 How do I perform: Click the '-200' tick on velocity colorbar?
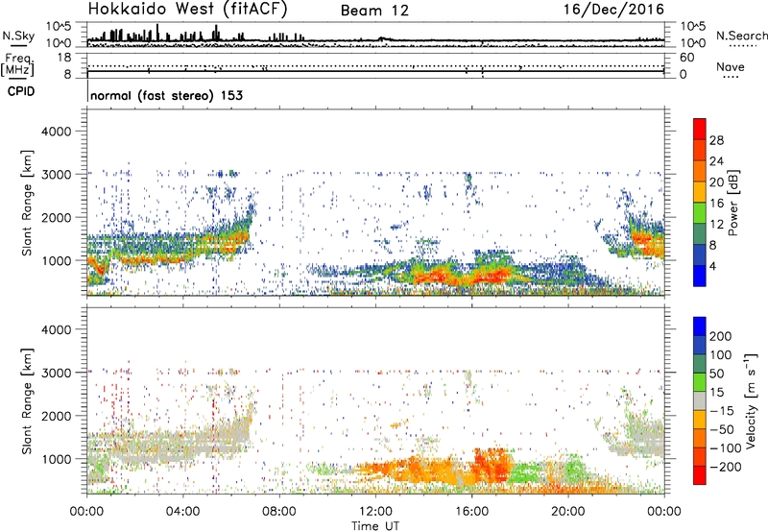point(725,467)
